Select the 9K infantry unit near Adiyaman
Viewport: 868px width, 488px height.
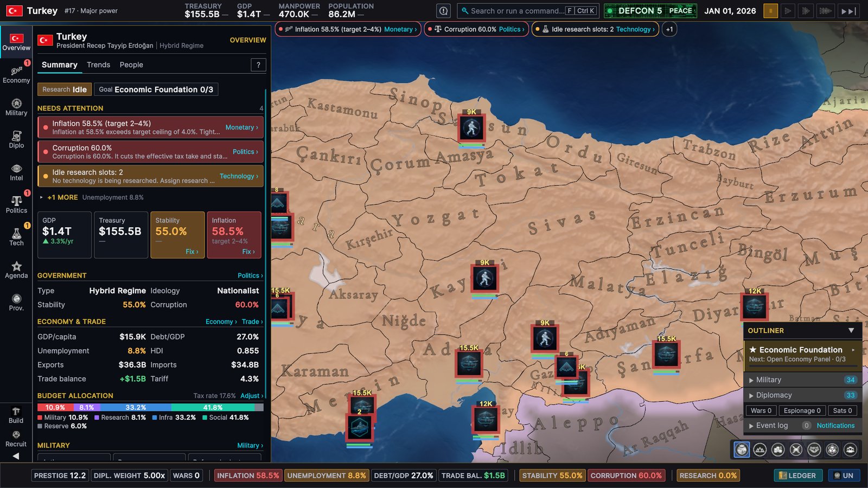[x=545, y=339]
